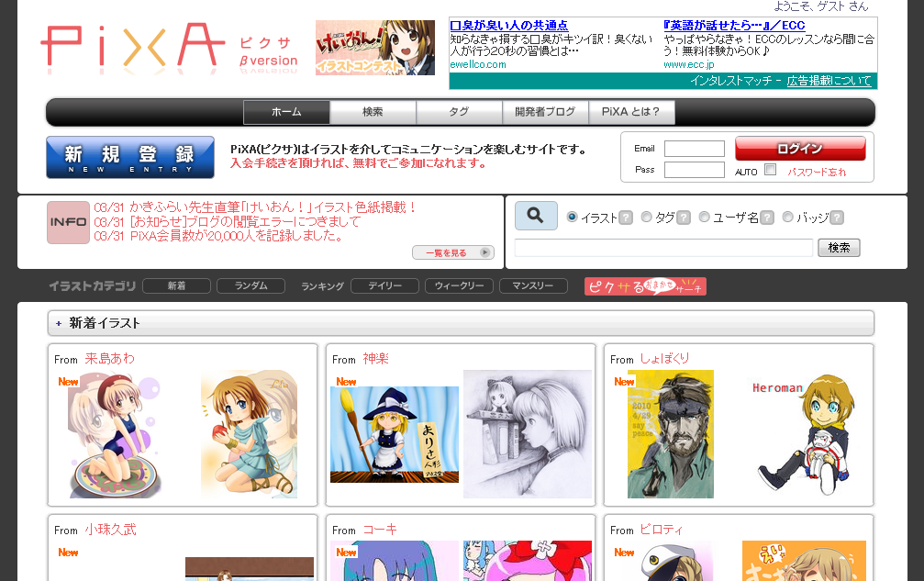The height and width of the screenshot is (581, 924).
Task: Open the ホーム tab
Action: tap(286, 112)
